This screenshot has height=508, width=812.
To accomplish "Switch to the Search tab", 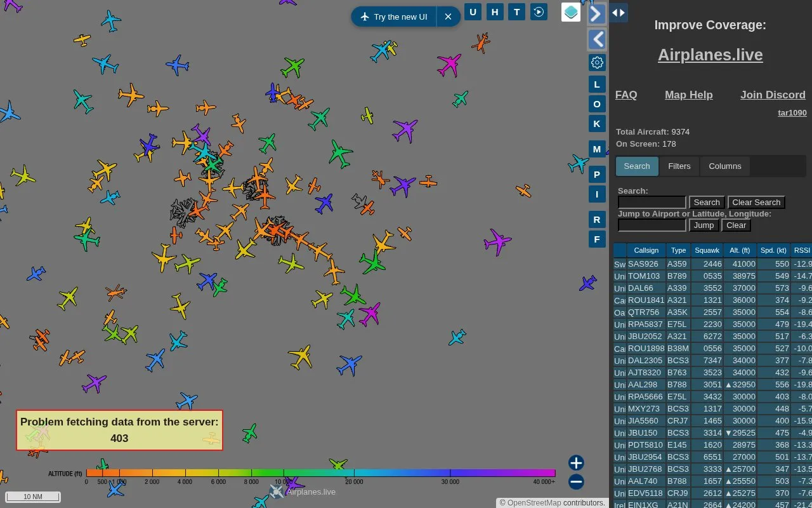I will (637, 166).
